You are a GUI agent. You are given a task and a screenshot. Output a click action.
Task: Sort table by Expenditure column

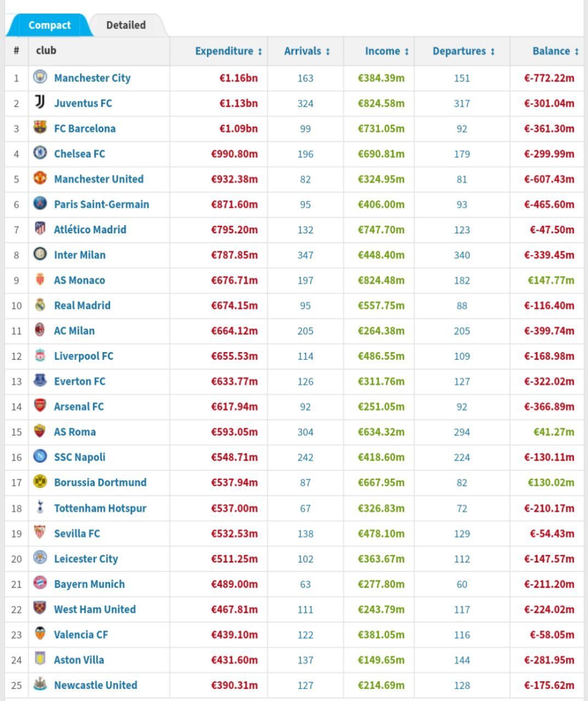228,51
